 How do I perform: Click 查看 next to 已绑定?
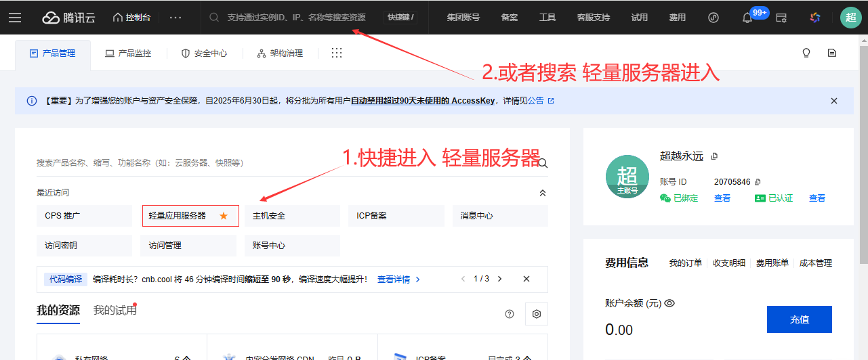coord(722,198)
